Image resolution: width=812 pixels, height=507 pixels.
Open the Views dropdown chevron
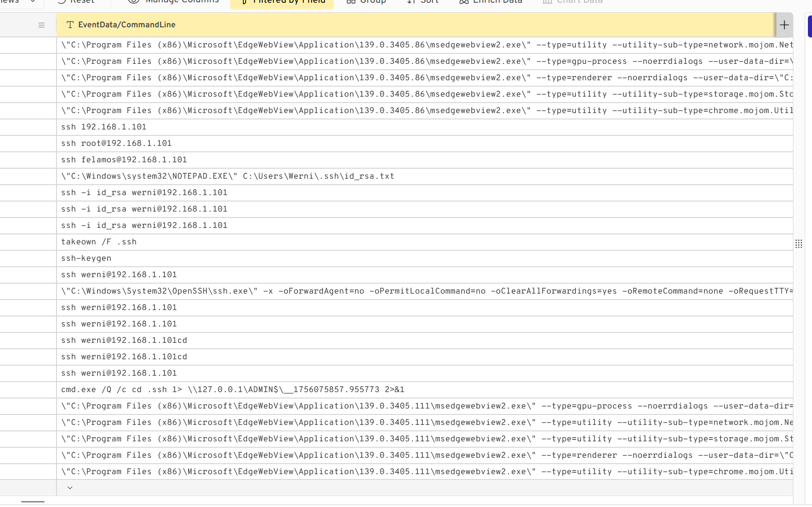coord(32,2)
